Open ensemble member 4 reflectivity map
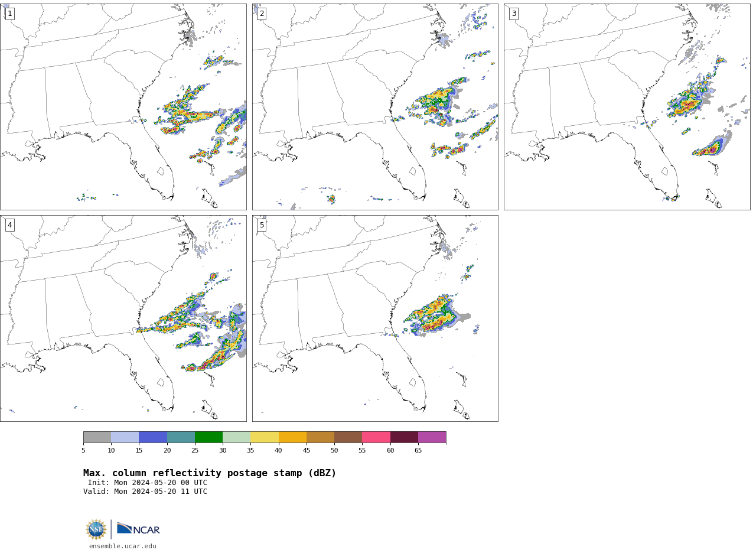 point(123,318)
